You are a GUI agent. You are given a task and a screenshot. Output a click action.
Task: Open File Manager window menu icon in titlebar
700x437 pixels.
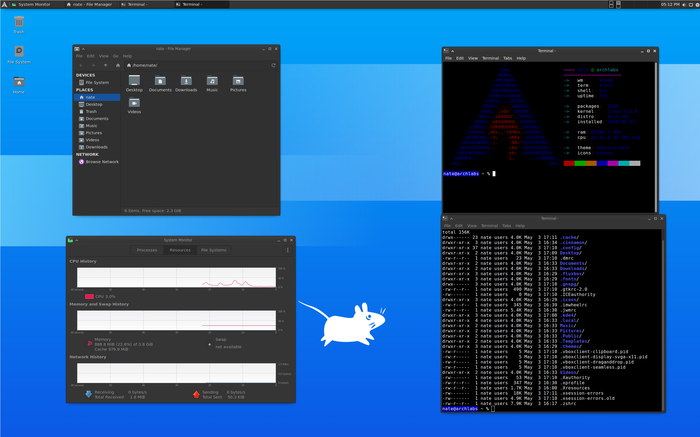coord(77,49)
